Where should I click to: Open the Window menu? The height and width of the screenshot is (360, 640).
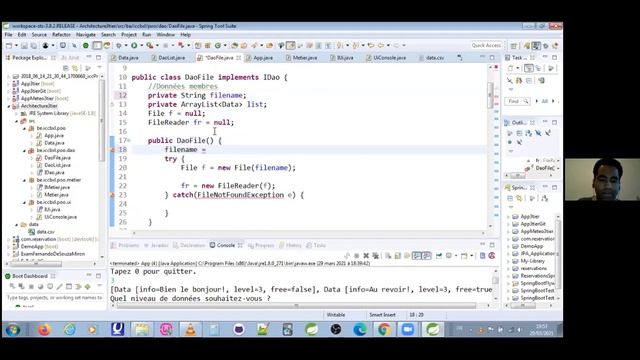point(165,35)
